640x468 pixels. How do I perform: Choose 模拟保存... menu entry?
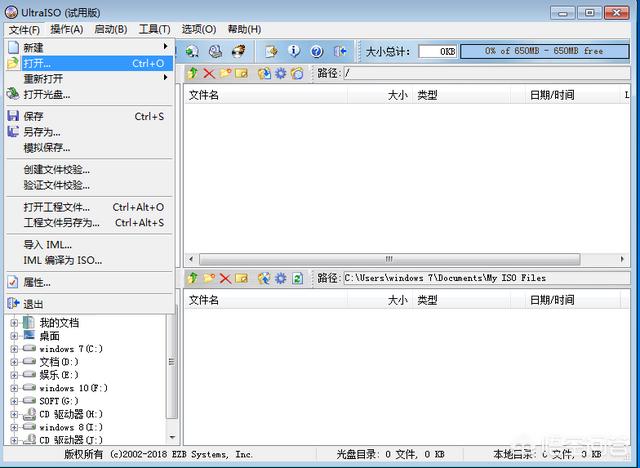(89, 148)
